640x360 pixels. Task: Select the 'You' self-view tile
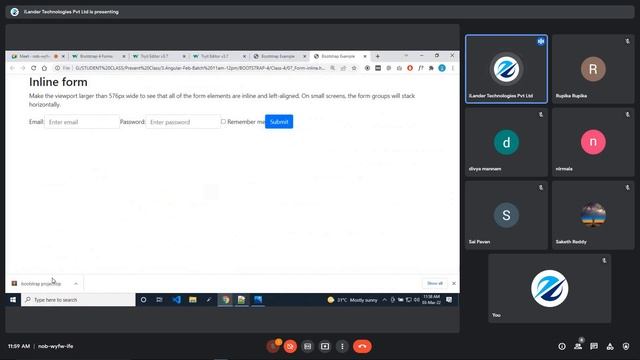pyautogui.click(x=549, y=288)
